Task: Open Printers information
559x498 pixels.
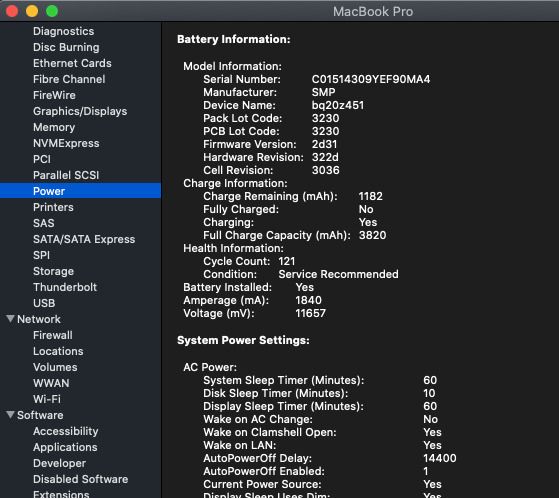Action: 53,207
